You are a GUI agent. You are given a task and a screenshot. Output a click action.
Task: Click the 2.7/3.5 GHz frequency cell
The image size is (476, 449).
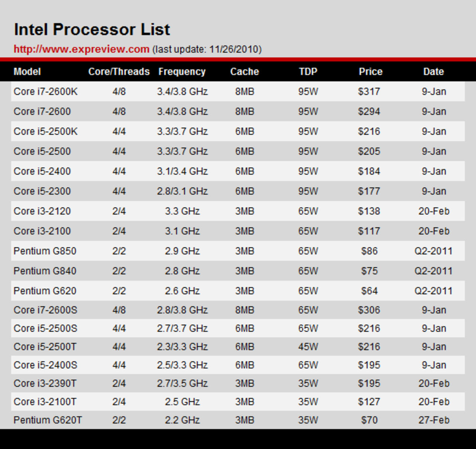(182, 383)
